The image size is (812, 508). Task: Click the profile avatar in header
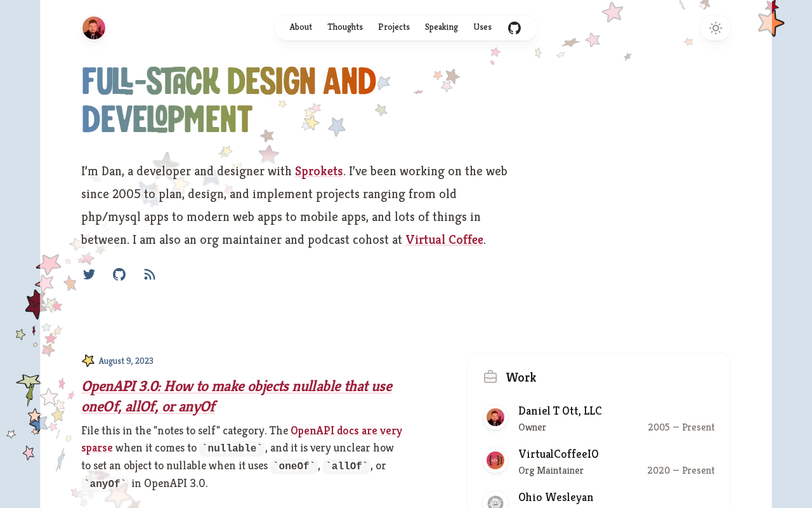point(94,28)
